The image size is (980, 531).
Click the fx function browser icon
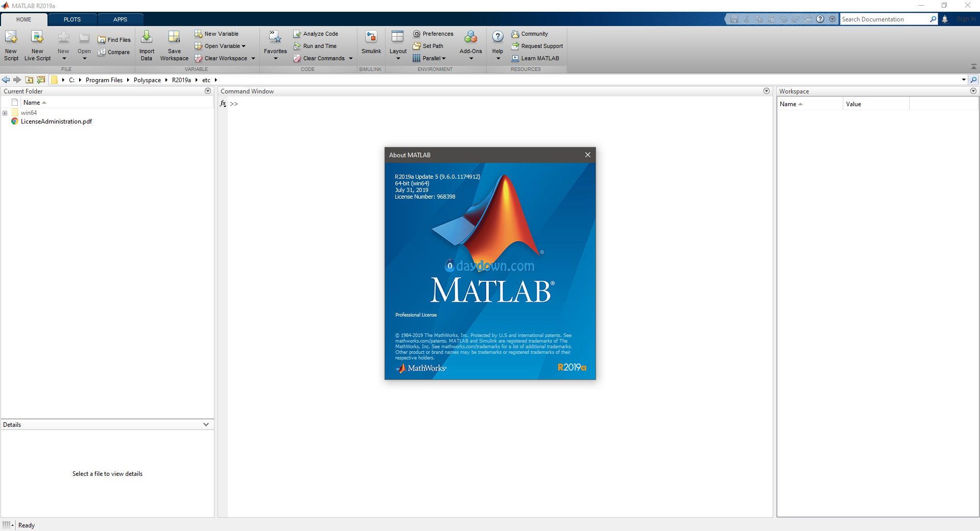point(223,104)
